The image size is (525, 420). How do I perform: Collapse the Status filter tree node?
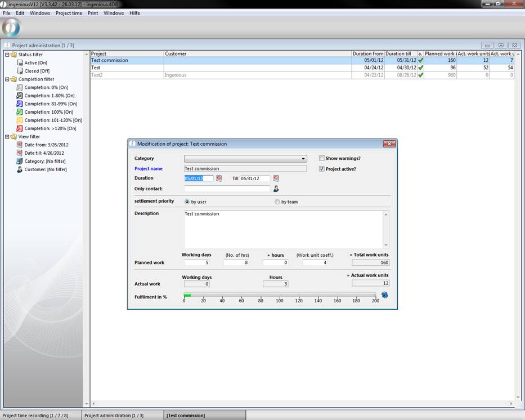[x=7, y=55]
